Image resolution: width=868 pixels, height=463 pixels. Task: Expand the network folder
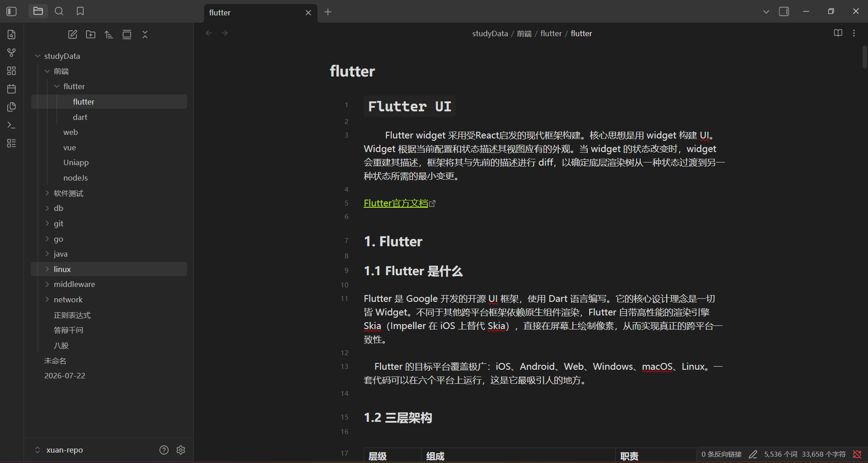click(x=47, y=300)
